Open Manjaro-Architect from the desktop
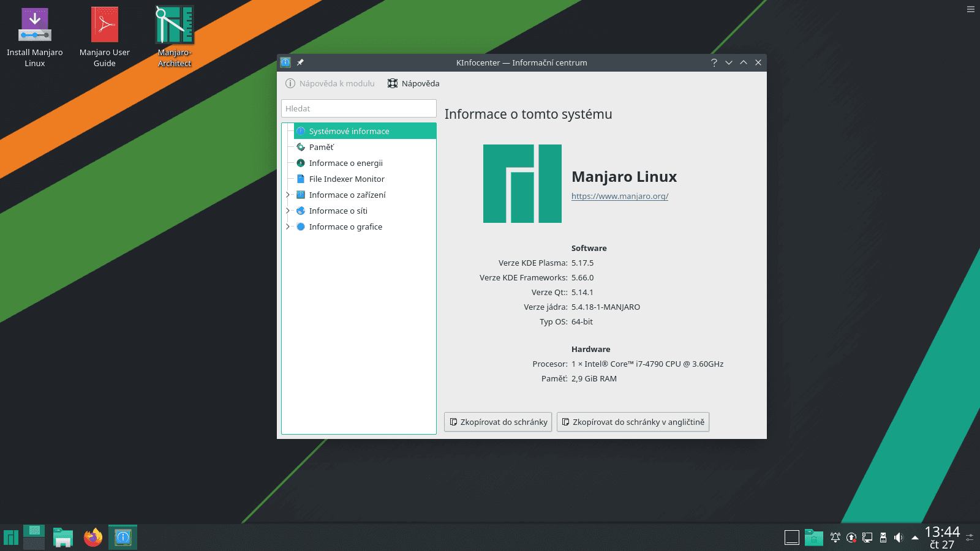The image size is (980, 551). tap(174, 24)
